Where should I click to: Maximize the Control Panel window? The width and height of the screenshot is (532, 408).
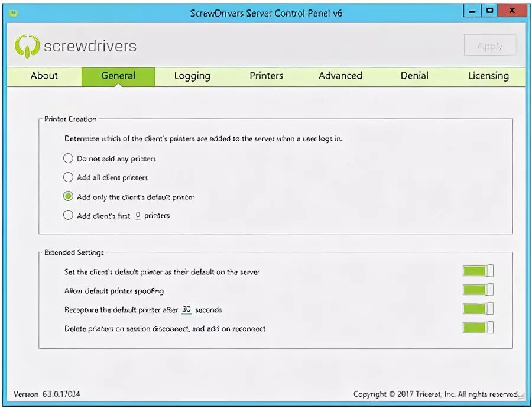coord(489,11)
